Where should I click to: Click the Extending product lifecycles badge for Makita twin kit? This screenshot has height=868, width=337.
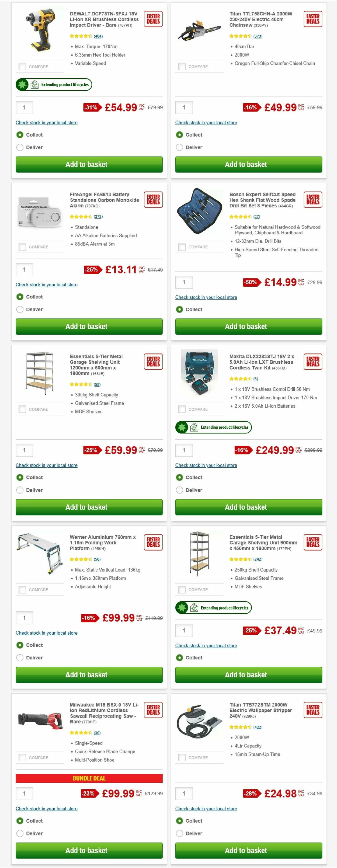pyautogui.click(x=214, y=427)
